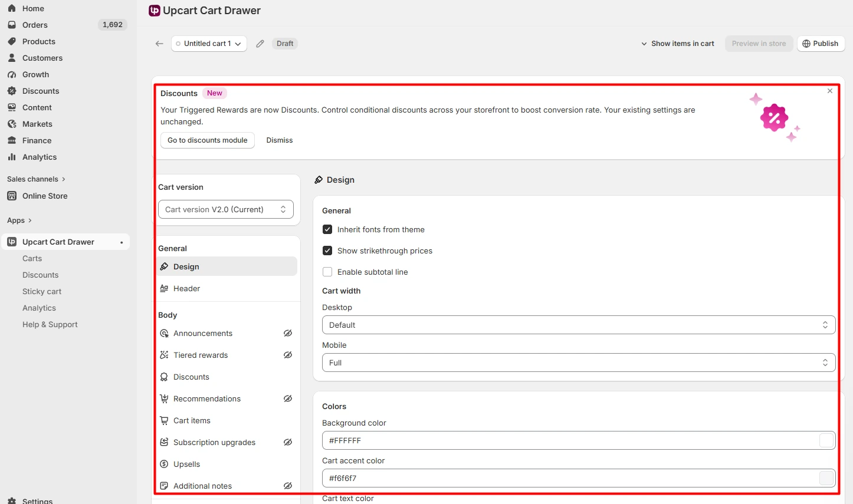The image size is (853, 504).
Task: Click the Upcart Cart Drawer app icon in sidebar
Action: tap(12, 242)
